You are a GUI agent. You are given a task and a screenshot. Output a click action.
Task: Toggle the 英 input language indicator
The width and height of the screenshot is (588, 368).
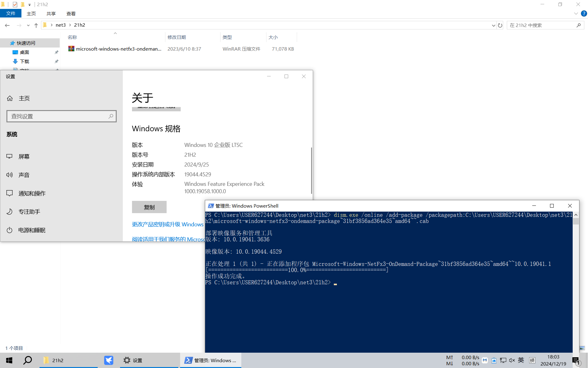(x=521, y=360)
